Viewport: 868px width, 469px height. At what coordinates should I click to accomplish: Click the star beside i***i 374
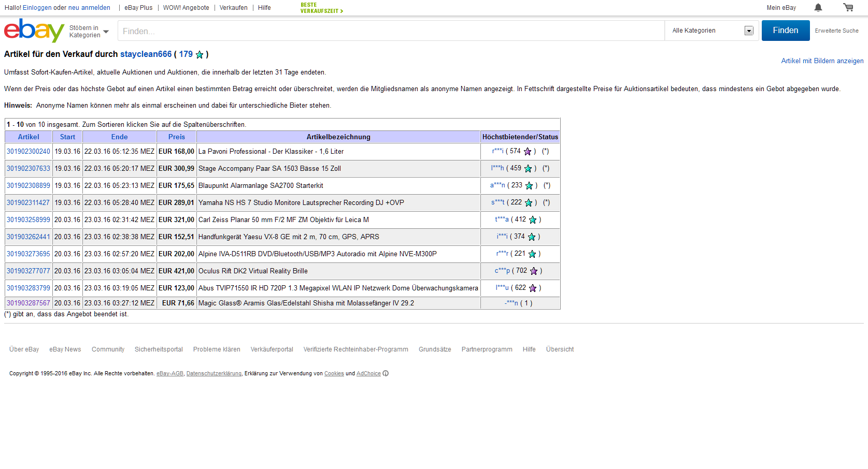click(x=532, y=237)
